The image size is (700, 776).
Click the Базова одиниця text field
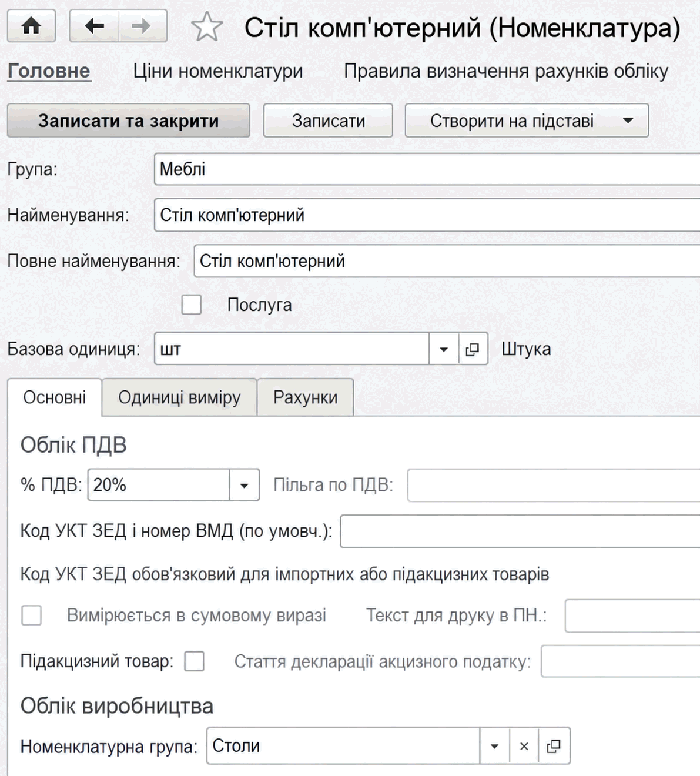coord(292,349)
